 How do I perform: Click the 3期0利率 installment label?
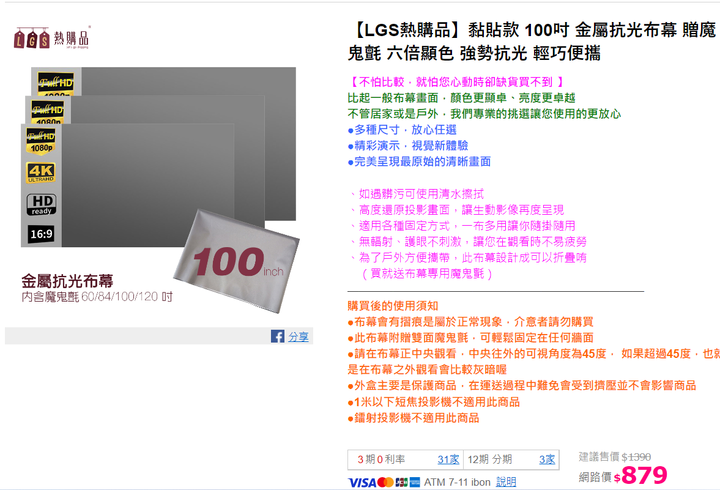coord(381,460)
